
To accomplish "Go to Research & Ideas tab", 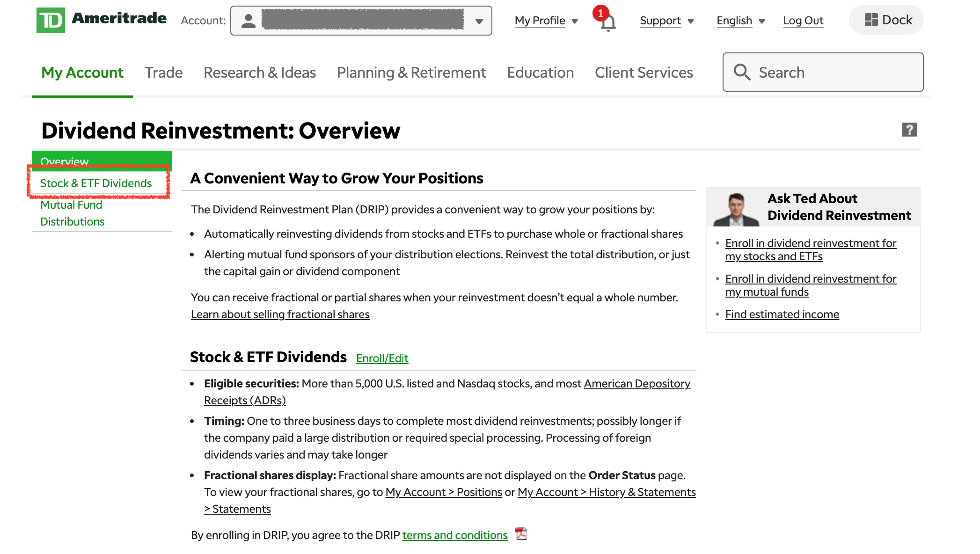I will (260, 73).
